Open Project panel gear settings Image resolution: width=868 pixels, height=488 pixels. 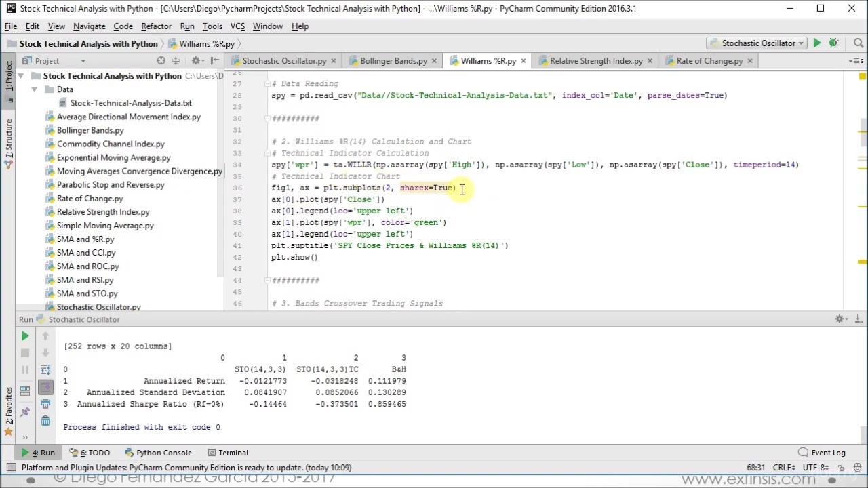[x=197, y=61]
